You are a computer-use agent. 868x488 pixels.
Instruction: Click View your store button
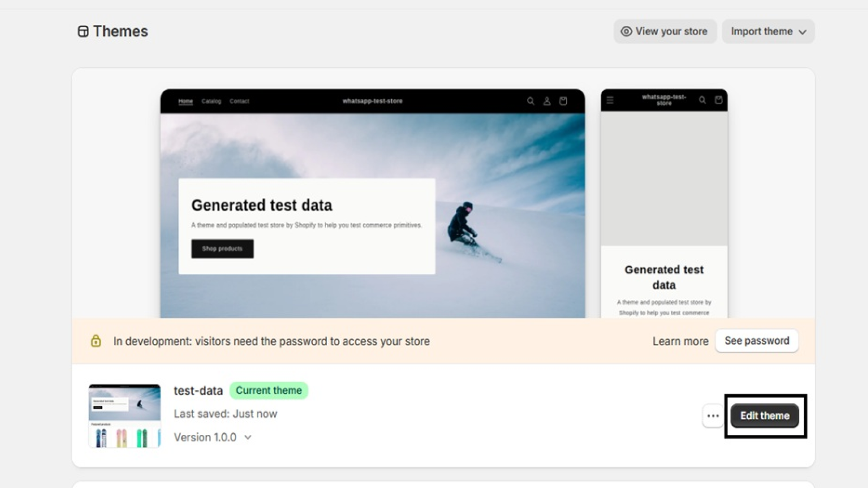click(x=665, y=31)
